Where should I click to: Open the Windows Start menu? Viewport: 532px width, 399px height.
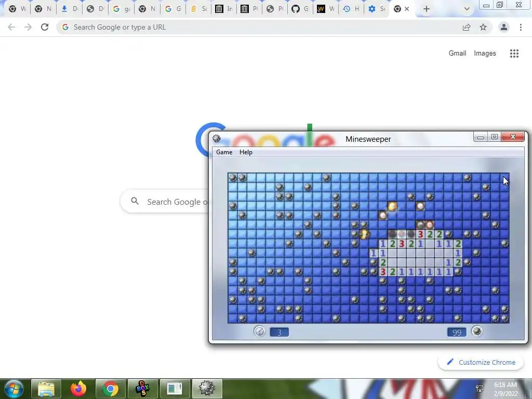coord(13,389)
